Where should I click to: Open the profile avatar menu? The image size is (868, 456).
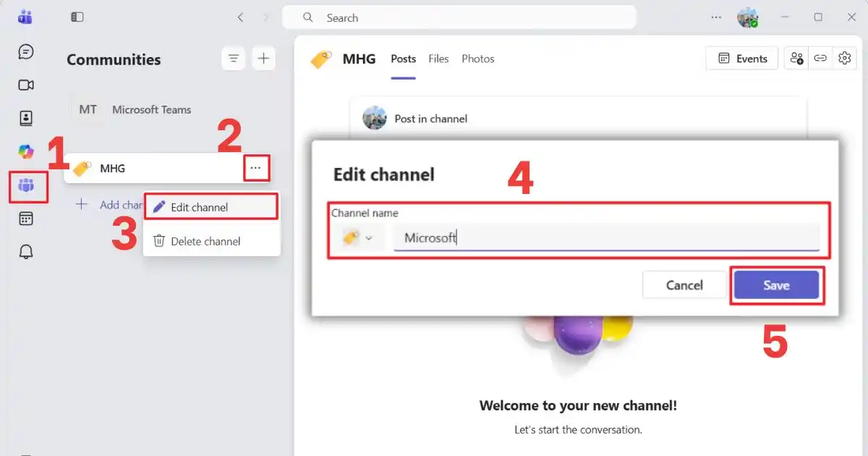[x=747, y=17]
